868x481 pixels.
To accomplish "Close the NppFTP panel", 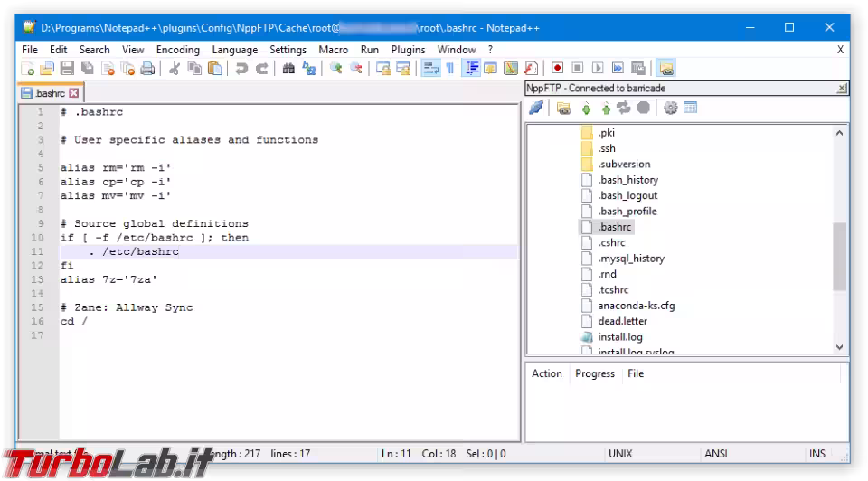I will coord(842,88).
